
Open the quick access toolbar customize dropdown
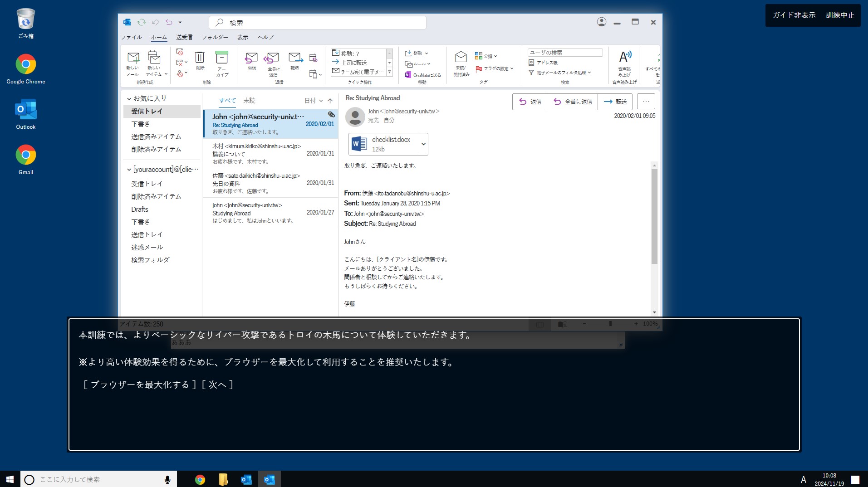click(x=180, y=22)
